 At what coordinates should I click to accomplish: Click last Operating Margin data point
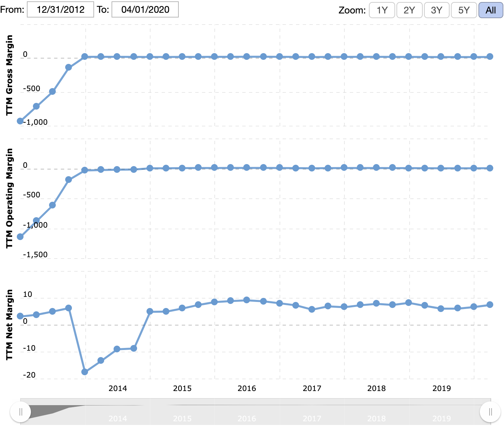[x=490, y=168]
